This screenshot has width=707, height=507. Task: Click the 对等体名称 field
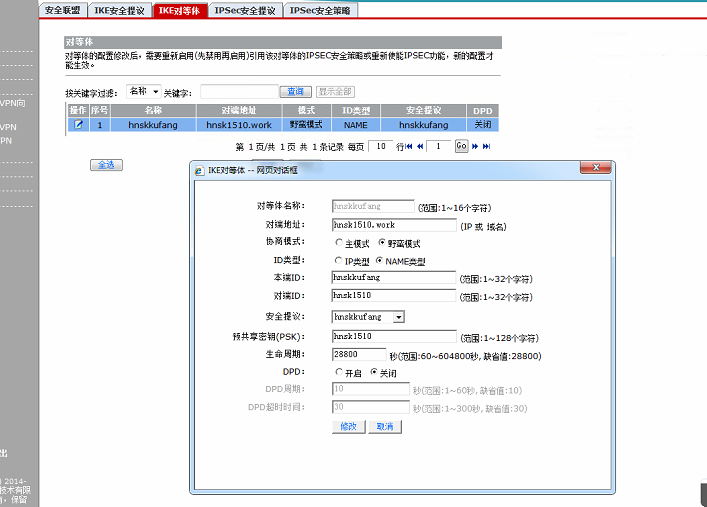pyautogui.click(x=373, y=206)
